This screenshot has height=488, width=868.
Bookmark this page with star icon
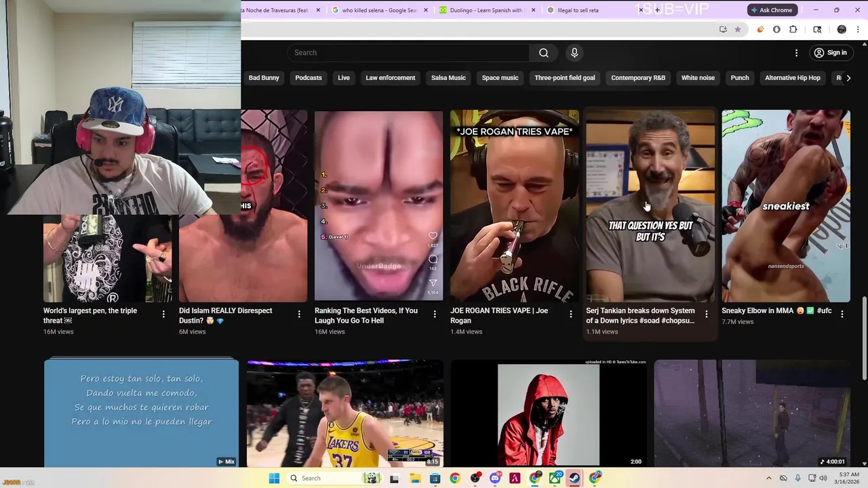click(738, 29)
